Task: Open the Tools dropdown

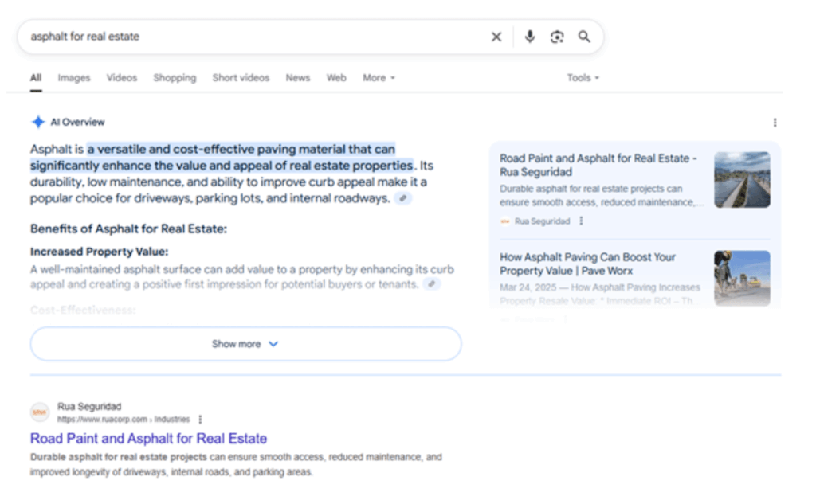Action: click(x=583, y=77)
